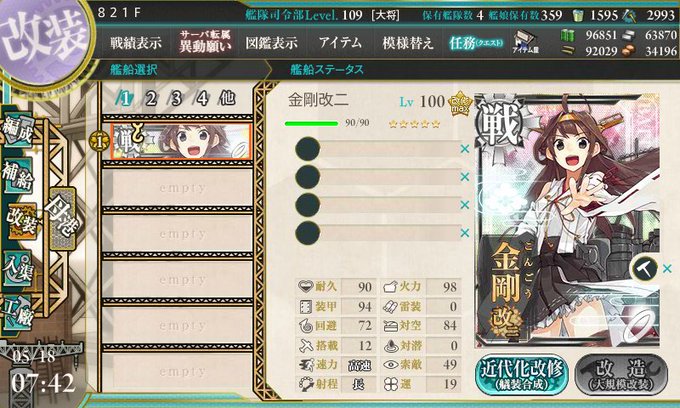The height and width of the screenshot is (408, 680).
Task: Open the 補給 (Resupply) side menu icon
Action: click(17, 176)
